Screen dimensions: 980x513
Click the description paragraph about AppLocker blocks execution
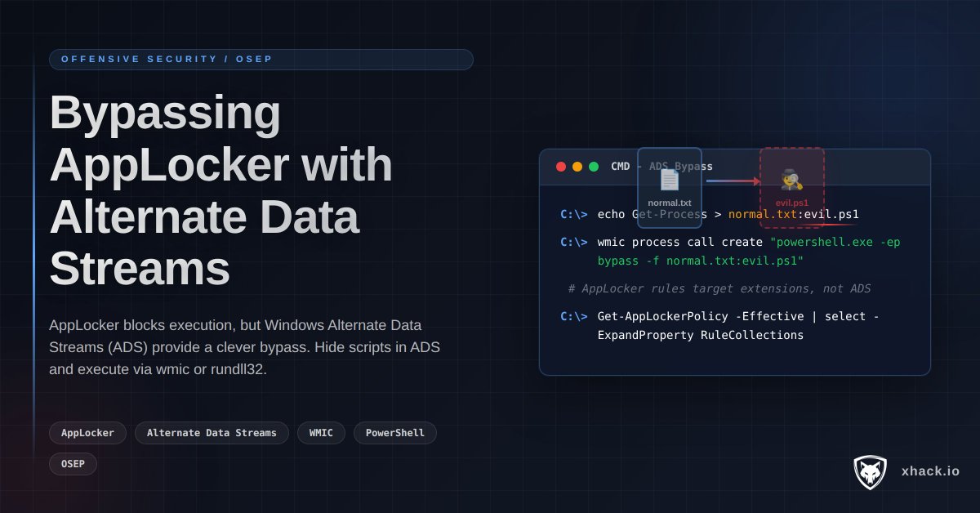click(x=245, y=347)
